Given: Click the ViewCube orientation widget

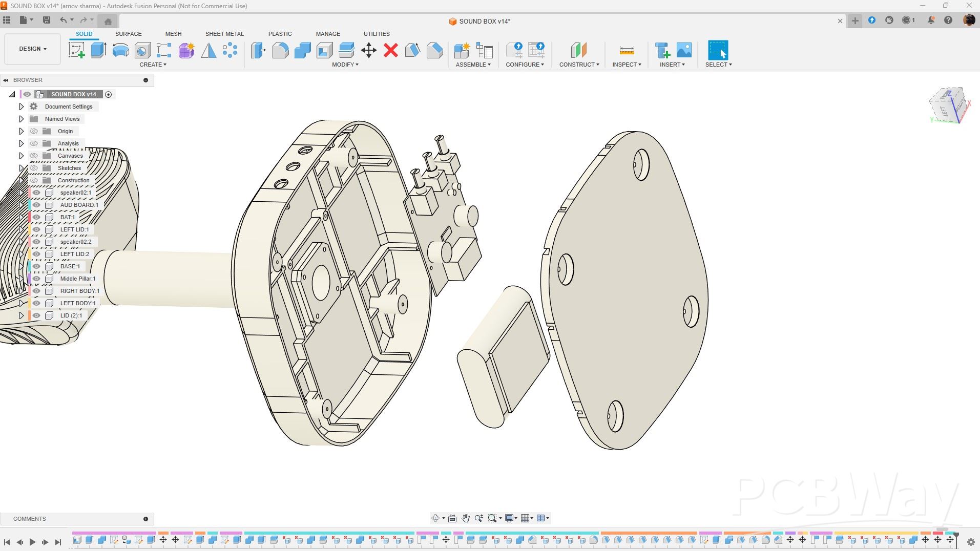Looking at the screenshot, I should tap(948, 106).
